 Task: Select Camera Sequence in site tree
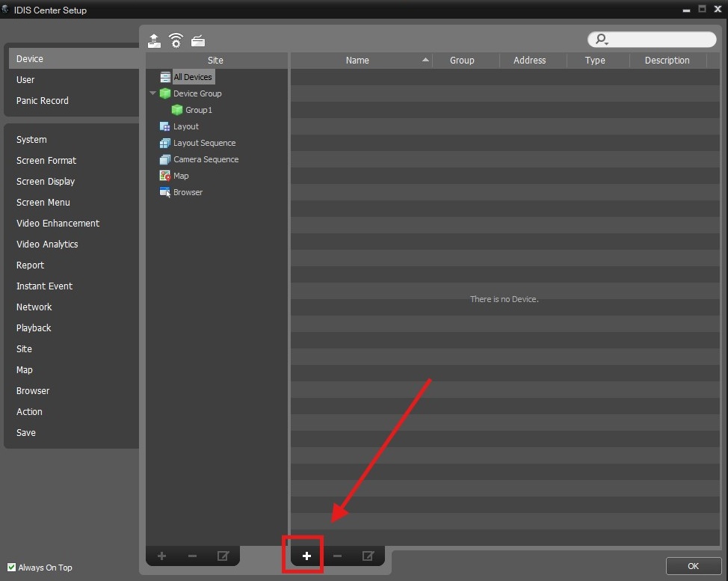pyautogui.click(x=206, y=159)
